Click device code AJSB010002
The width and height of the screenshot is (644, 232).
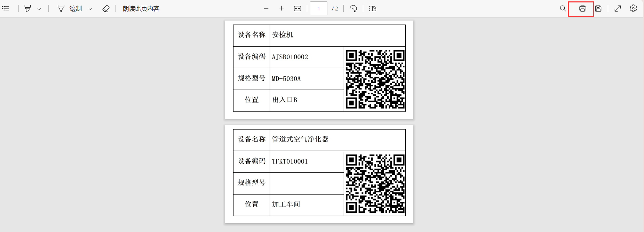click(290, 57)
